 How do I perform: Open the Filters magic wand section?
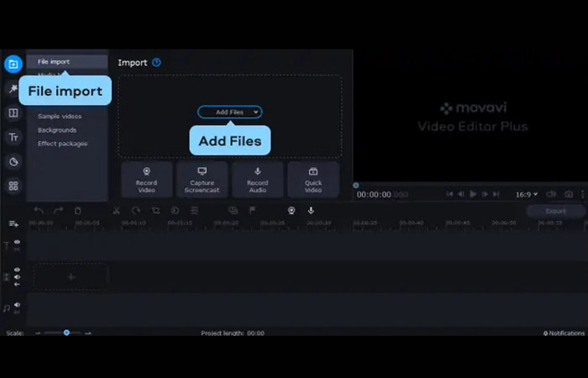click(x=13, y=88)
